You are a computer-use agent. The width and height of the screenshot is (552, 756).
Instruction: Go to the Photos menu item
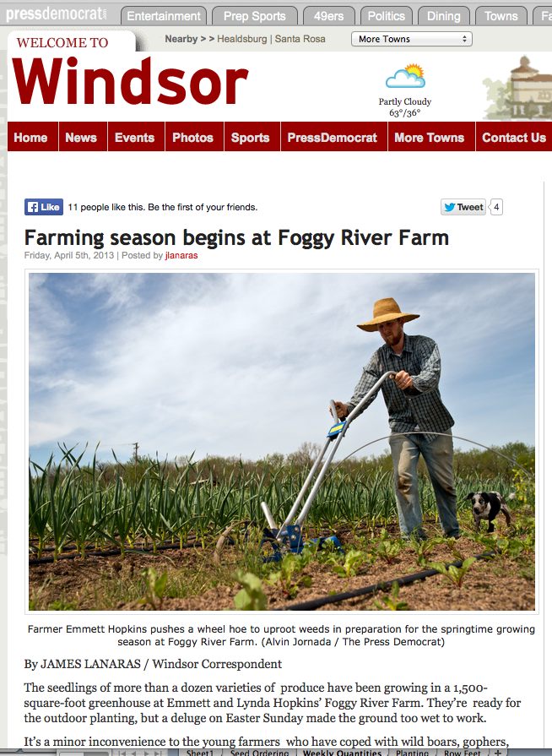click(192, 138)
